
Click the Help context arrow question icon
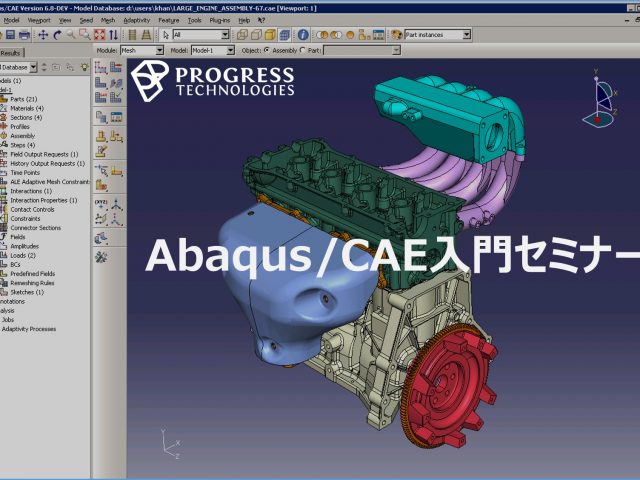coord(262,20)
